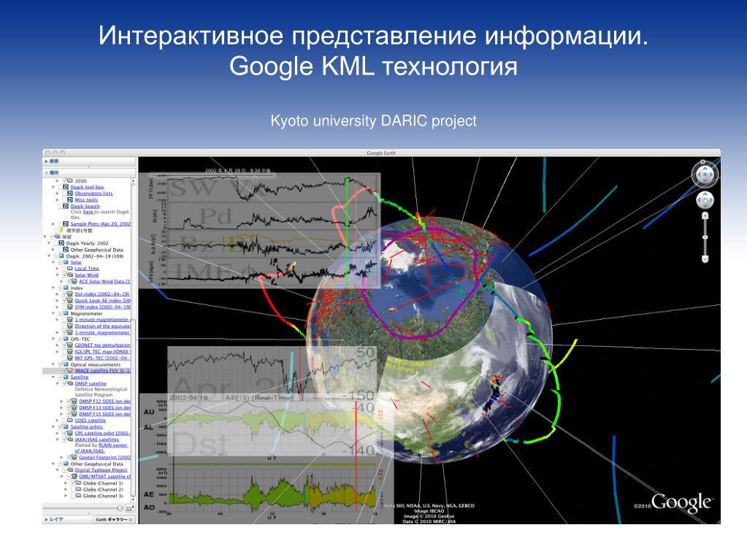The height and width of the screenshot is (560, 747).
Task: Open the Dagik Search link
Action: click(x=85, y=206)
